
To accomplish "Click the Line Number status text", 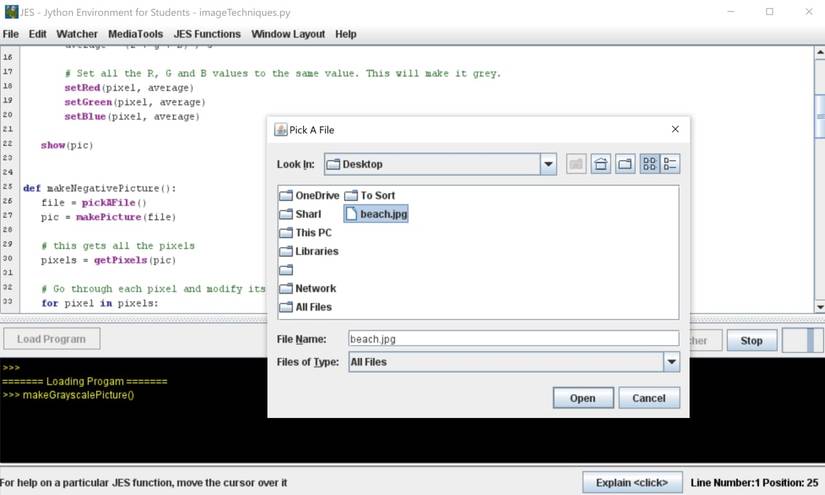I will pyautogui.click(x=754, y=482).
